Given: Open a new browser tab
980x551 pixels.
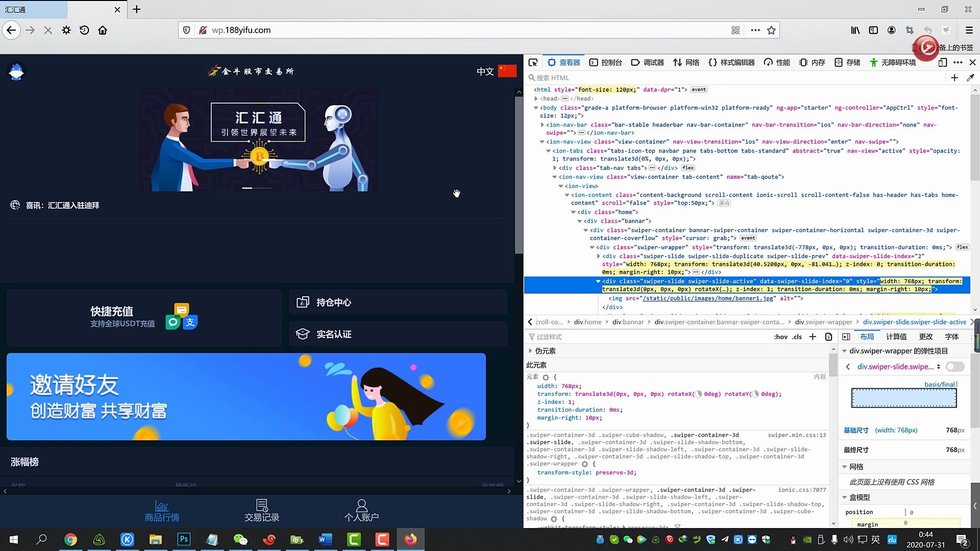Looking at the screenshot, I should click(x=137, y=9).
